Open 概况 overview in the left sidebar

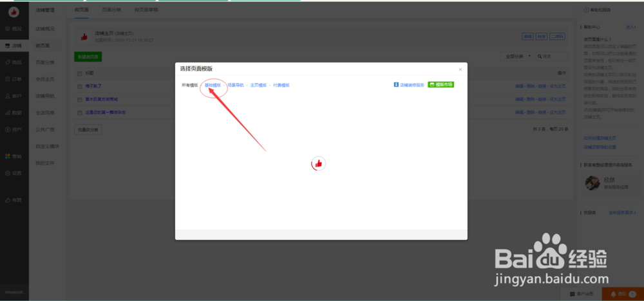(14, 29)
